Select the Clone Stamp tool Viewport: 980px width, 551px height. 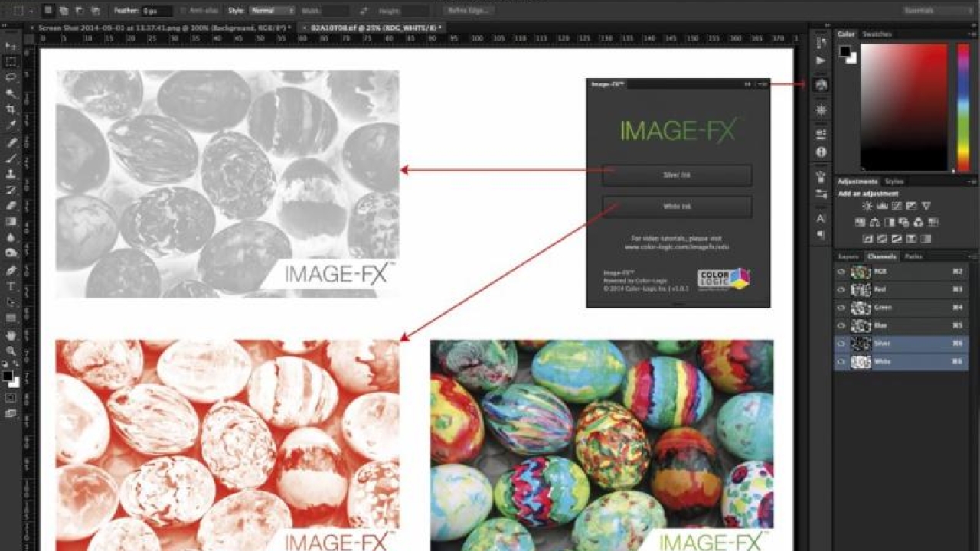[x=11, y=174]
